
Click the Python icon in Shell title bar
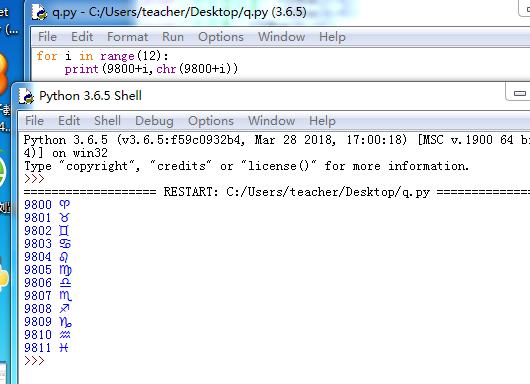[x=26, y=96]
